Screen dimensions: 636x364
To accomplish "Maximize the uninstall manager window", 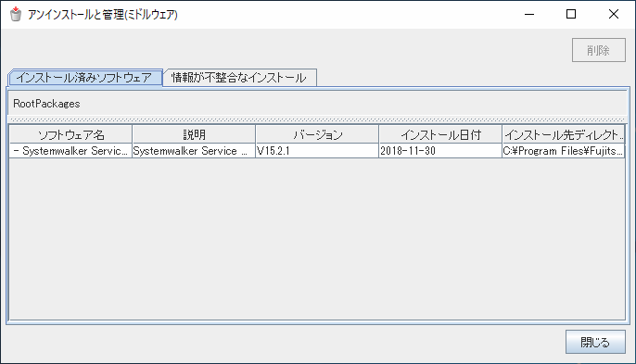I will [x=571, y=14].
